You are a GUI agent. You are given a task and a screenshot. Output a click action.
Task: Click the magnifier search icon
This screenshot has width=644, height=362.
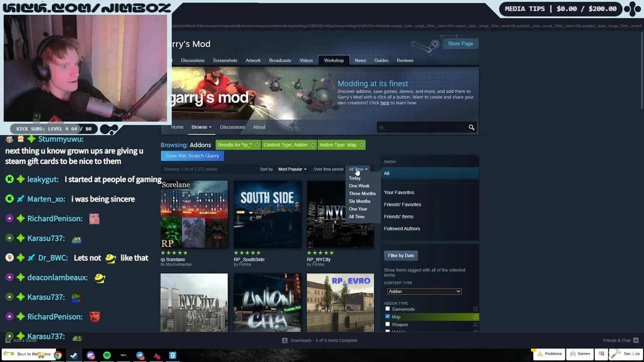471,127
